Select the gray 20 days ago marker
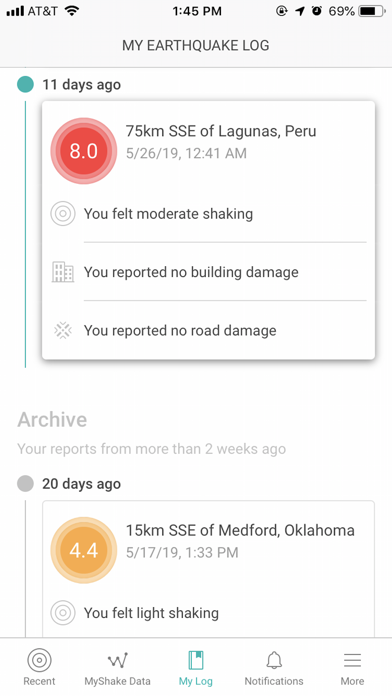This screenshot has width=392, height=696. tap(25, 483)
